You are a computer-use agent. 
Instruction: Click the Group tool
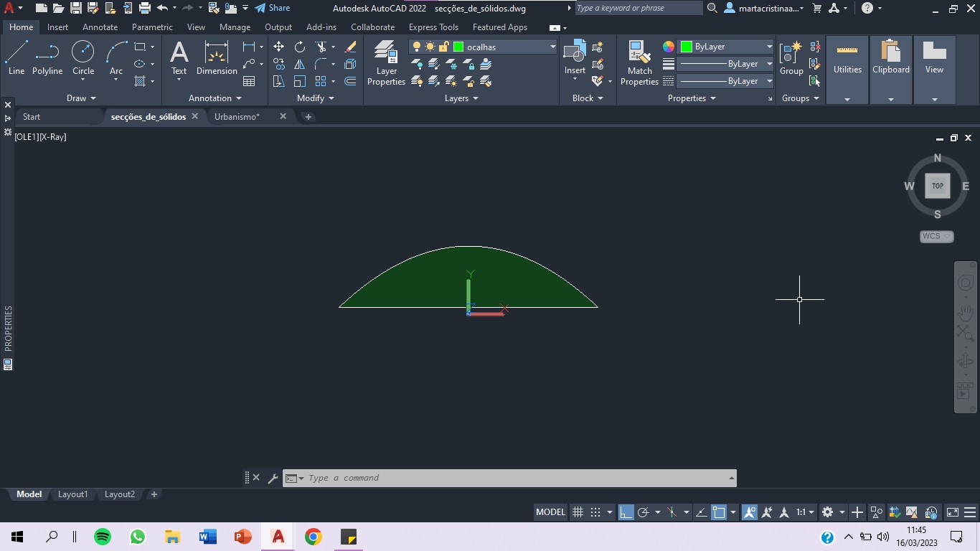[791, 57]
